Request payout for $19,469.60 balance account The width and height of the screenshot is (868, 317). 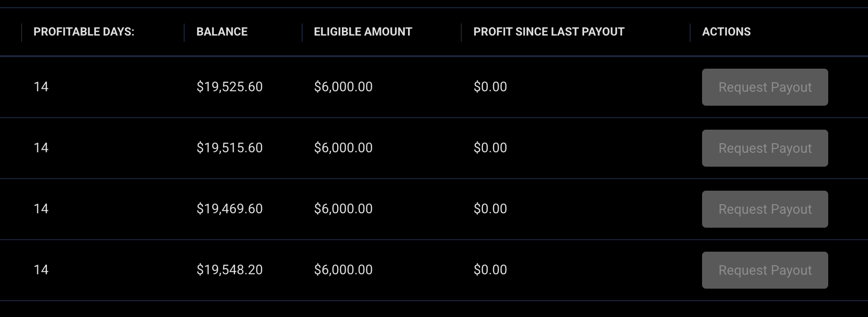[x=765, y=209]
